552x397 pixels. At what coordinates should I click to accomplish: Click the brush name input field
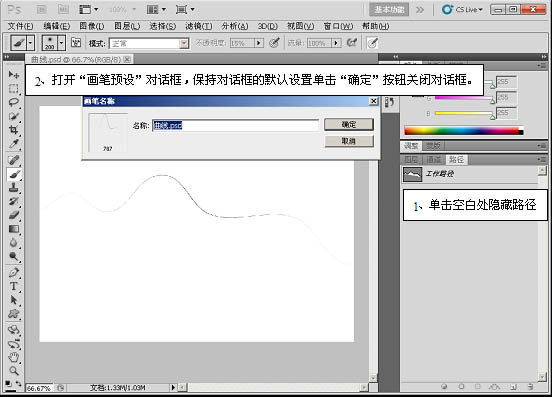pos(236,125)
